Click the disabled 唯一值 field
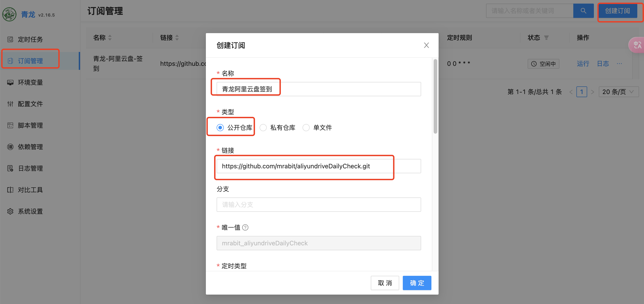Screen dimensions: 644x304 coord(318,243)
